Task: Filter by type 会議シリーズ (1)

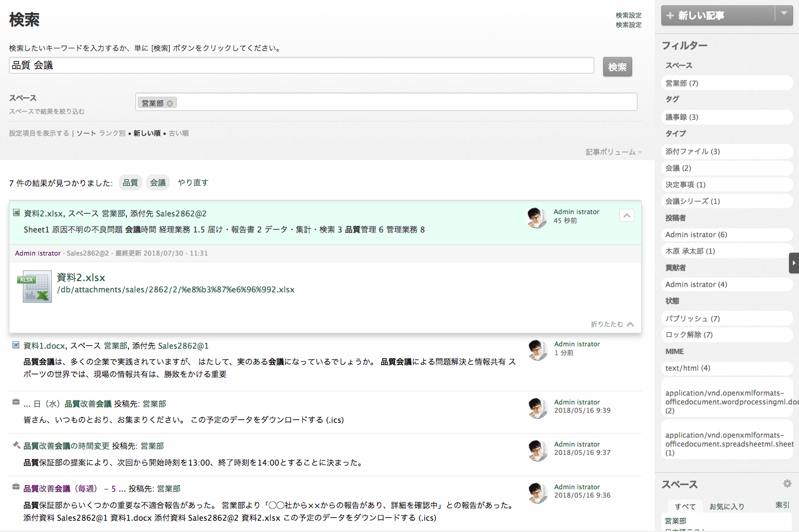Action: (x=727, y=201)
